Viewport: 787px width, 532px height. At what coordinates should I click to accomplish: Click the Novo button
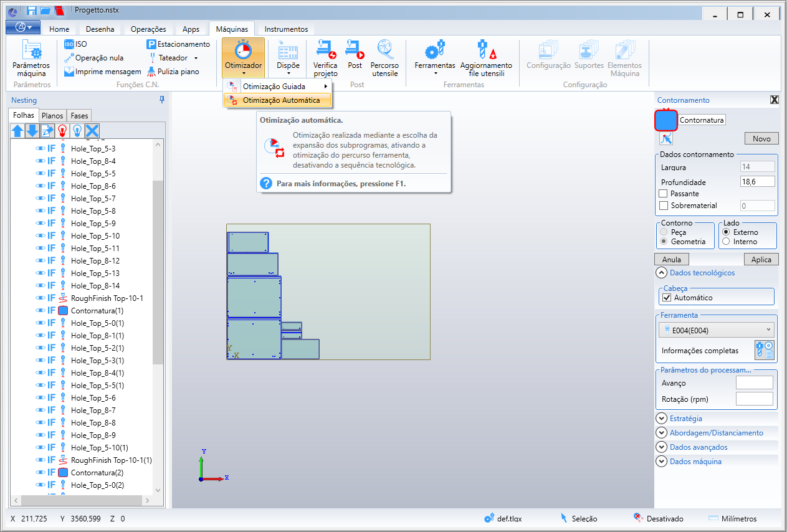pyautogui.click(x=761, y=139)
